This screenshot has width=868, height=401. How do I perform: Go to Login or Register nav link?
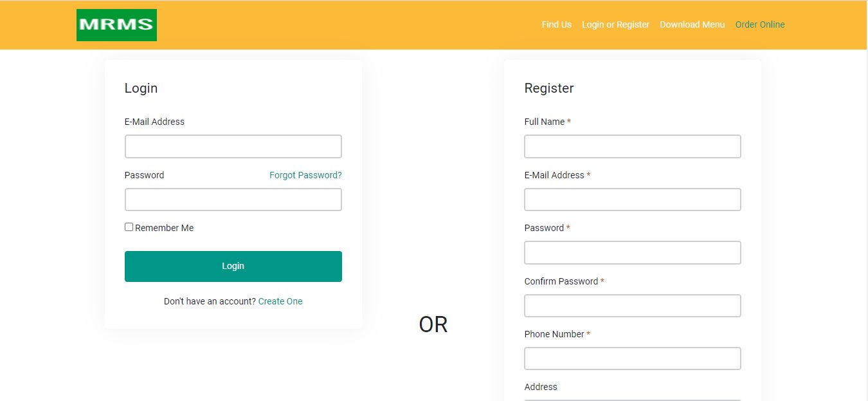[615, 24]
